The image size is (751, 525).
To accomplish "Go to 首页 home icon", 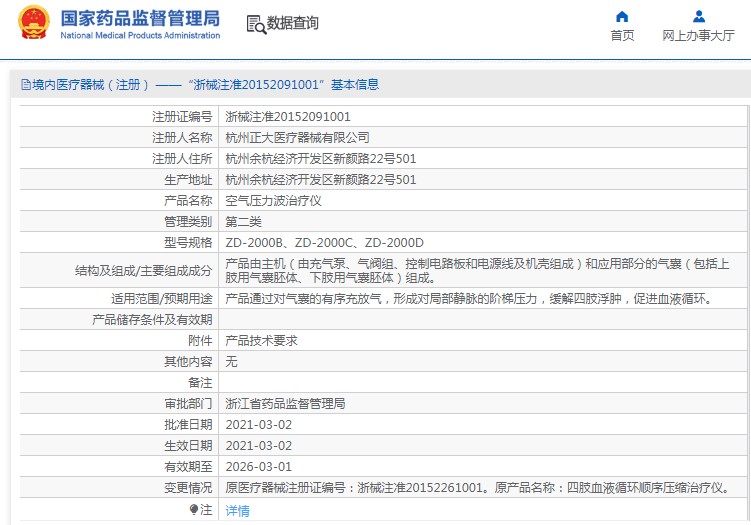I will coord(622,17).
